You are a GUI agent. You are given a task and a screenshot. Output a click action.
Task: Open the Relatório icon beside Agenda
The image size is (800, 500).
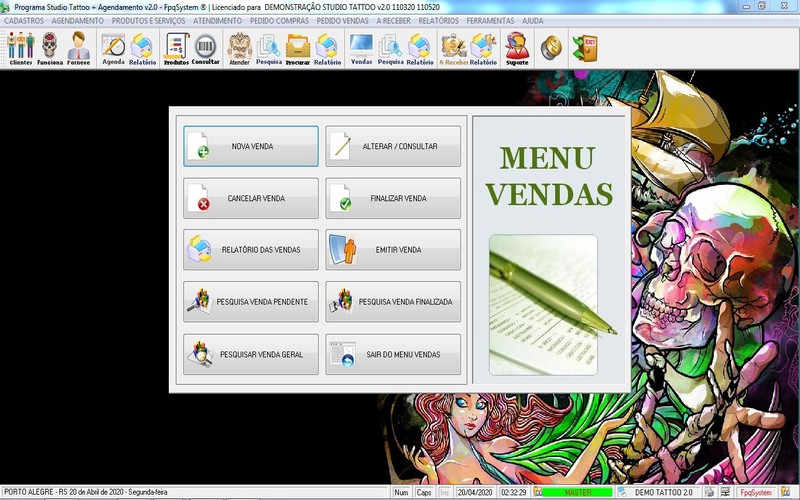point(142,48)
